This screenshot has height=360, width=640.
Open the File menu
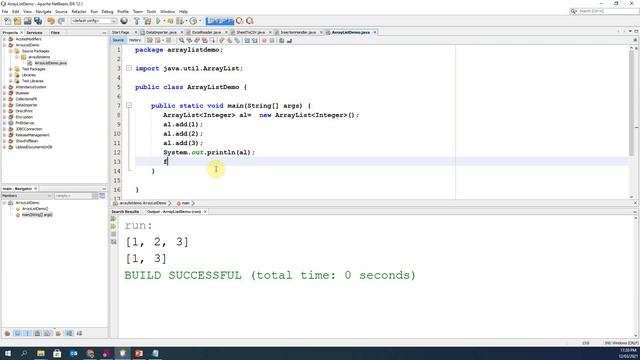5,11
